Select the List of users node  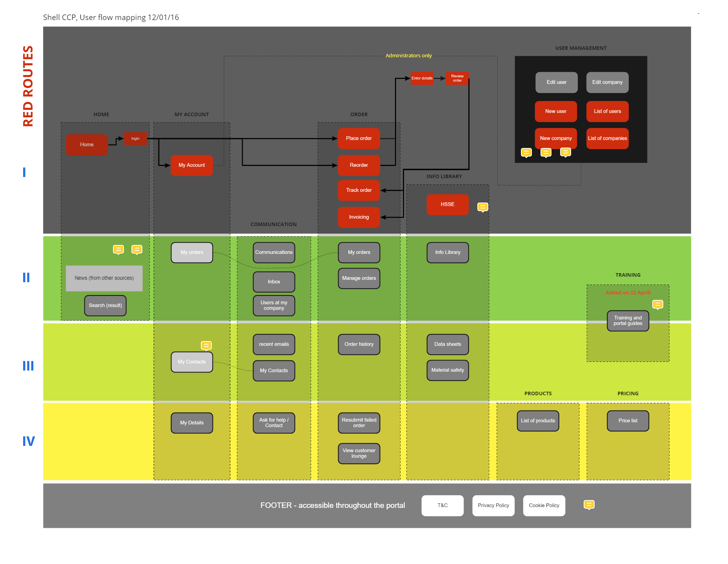point(607,111)
